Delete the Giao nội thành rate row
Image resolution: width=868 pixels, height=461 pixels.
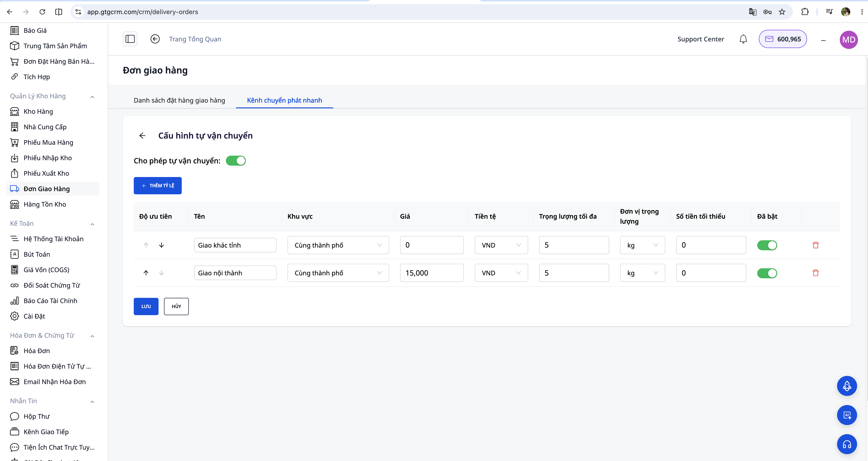coord(815,273)
